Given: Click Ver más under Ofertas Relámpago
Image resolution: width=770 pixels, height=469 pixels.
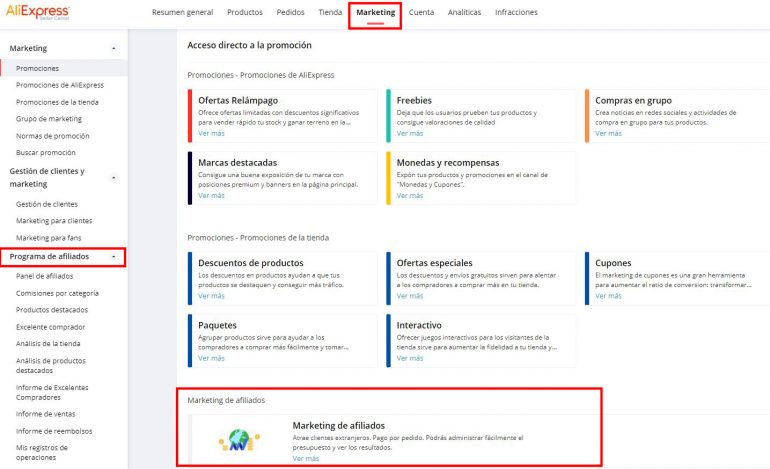Looking at the screenshot, I should pos(211,133).
